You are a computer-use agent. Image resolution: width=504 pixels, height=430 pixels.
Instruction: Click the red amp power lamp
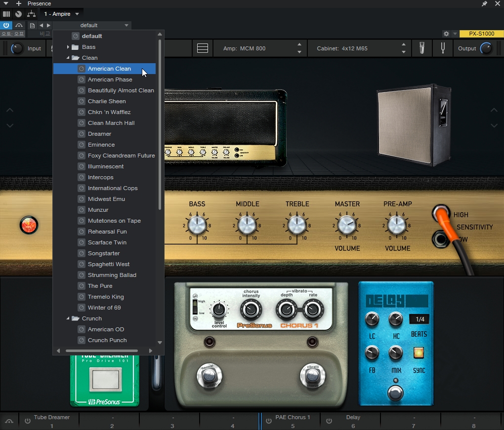coord(29,225)
